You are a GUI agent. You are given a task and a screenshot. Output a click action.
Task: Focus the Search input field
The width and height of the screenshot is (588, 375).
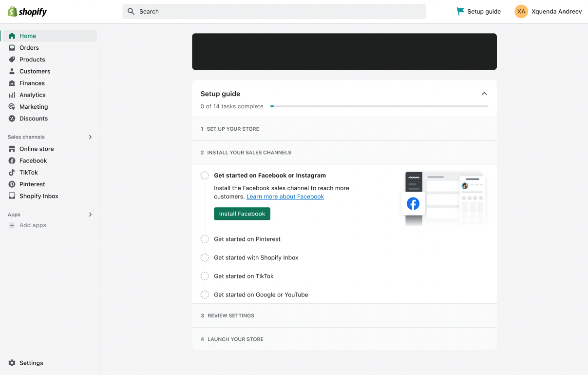274,11
